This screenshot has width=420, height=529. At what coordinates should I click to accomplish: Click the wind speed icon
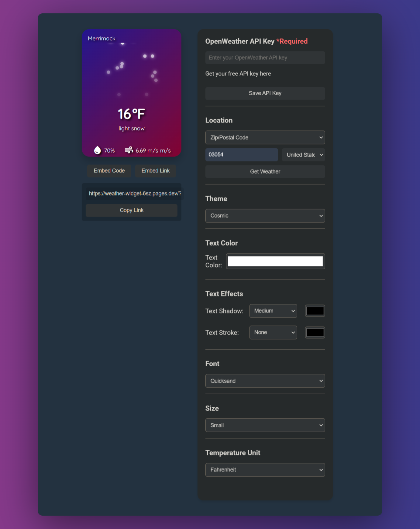pyautogui.click(x=129, y=150)
